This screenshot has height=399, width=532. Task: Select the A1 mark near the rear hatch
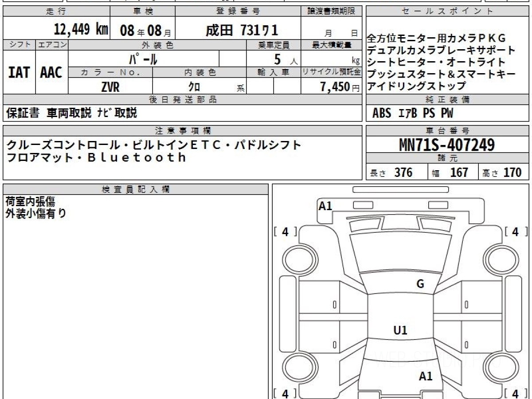[426, 376]
